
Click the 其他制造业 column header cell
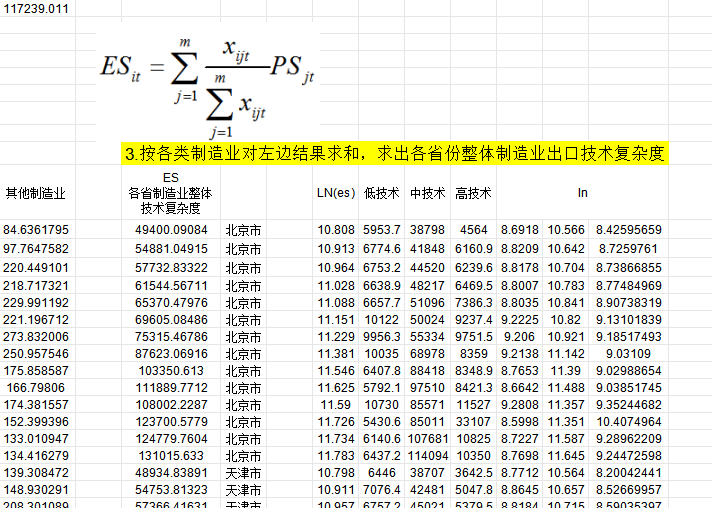tap(37, 192)
